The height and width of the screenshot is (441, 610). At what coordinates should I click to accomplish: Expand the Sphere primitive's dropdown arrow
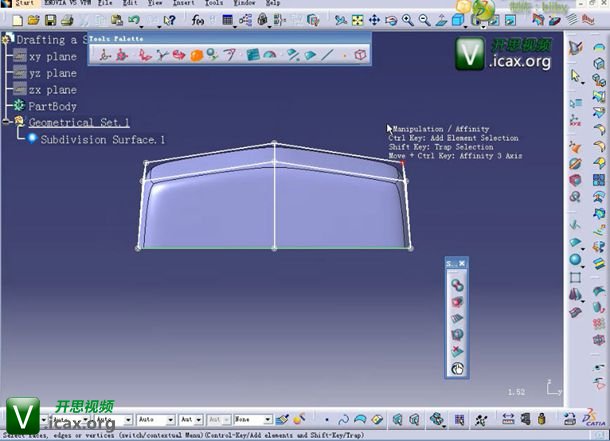point(583,267)
